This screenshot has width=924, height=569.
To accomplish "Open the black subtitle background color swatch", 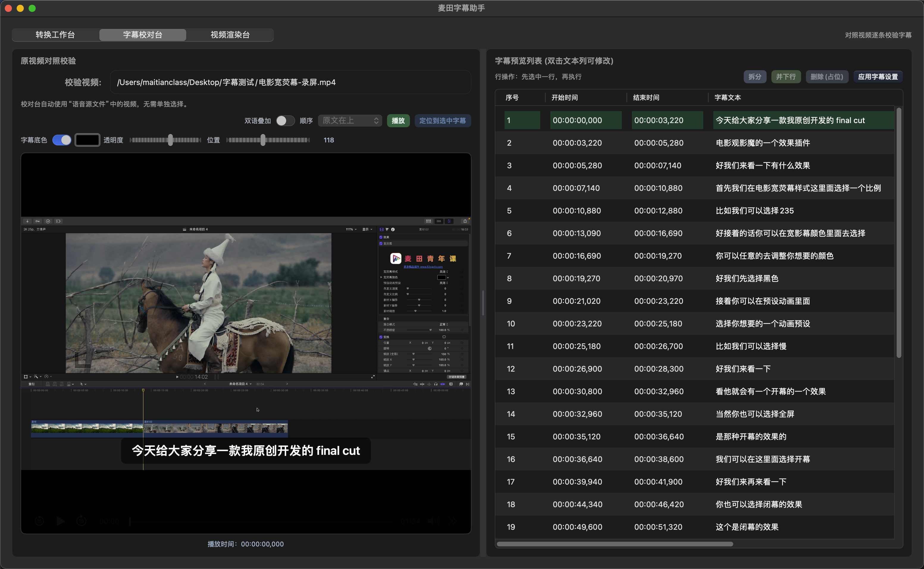I will click(x=87, y=140).
